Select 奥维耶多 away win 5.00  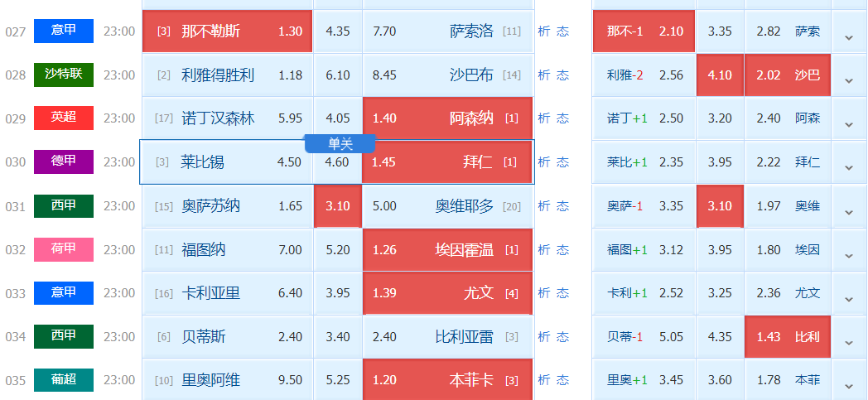pyautogui.click(x=448, y=206)
